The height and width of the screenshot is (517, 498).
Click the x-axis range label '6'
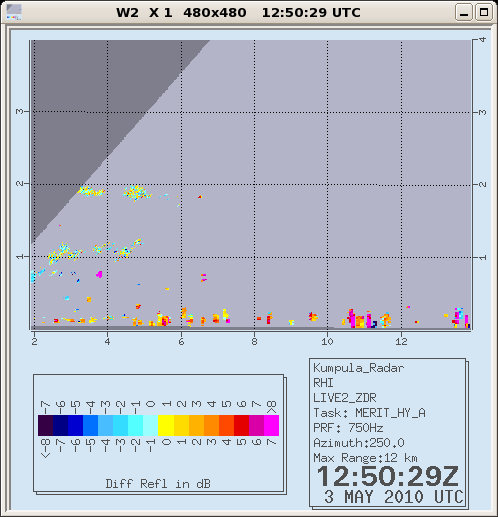pyautogui.click(x=181, y=341)
